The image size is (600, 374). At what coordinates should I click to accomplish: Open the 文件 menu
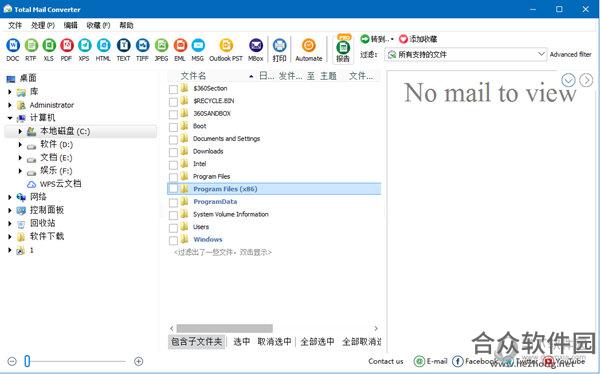15,25
